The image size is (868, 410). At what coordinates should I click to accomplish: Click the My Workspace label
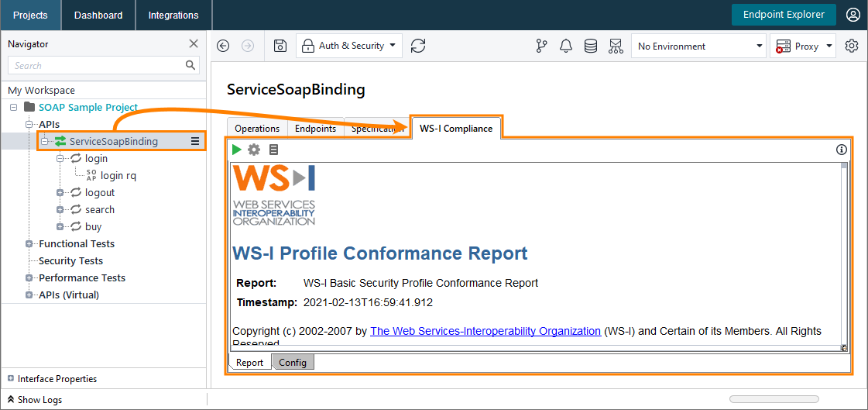click(x=42, y=91)
